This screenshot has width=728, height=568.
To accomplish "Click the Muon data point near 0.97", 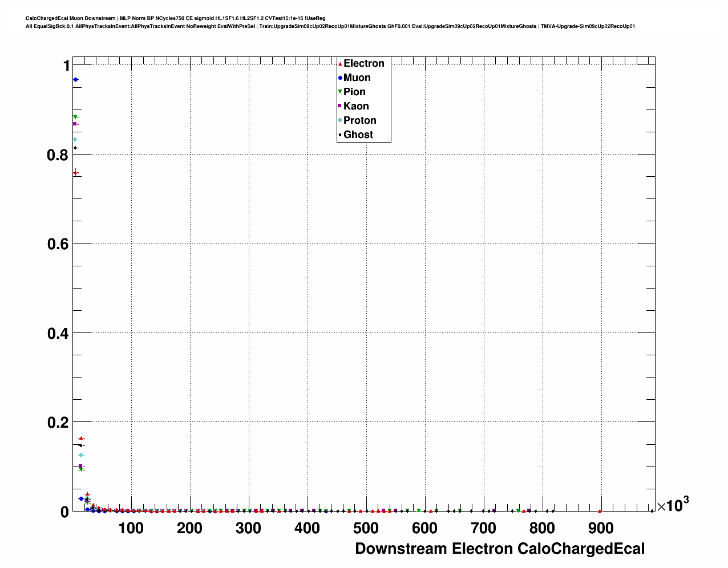I will (x=75, y=79).
